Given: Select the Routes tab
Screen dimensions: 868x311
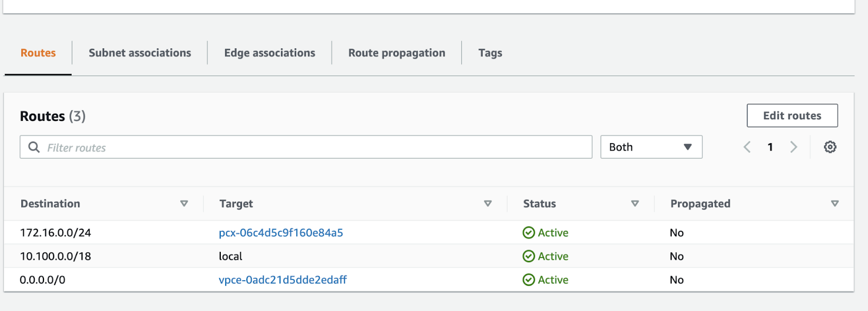Looking at the screenshot, I should 38,53.
